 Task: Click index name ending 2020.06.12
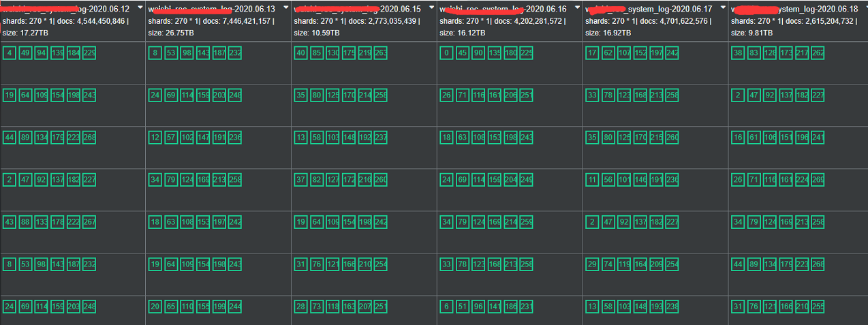point(66,10)
